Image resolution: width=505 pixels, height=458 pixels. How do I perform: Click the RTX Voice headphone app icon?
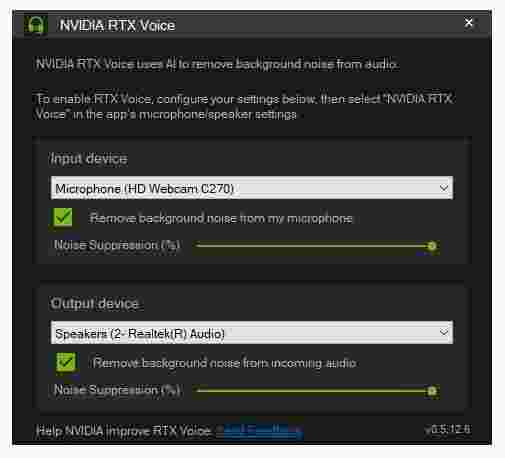click(x=36, y=24)
